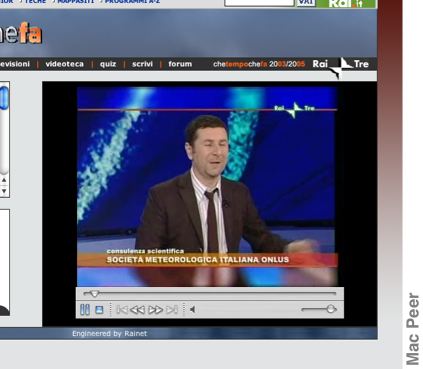Adjust the volume slider knob
This screenshot has width=423, height=369.
coord(331,309)
